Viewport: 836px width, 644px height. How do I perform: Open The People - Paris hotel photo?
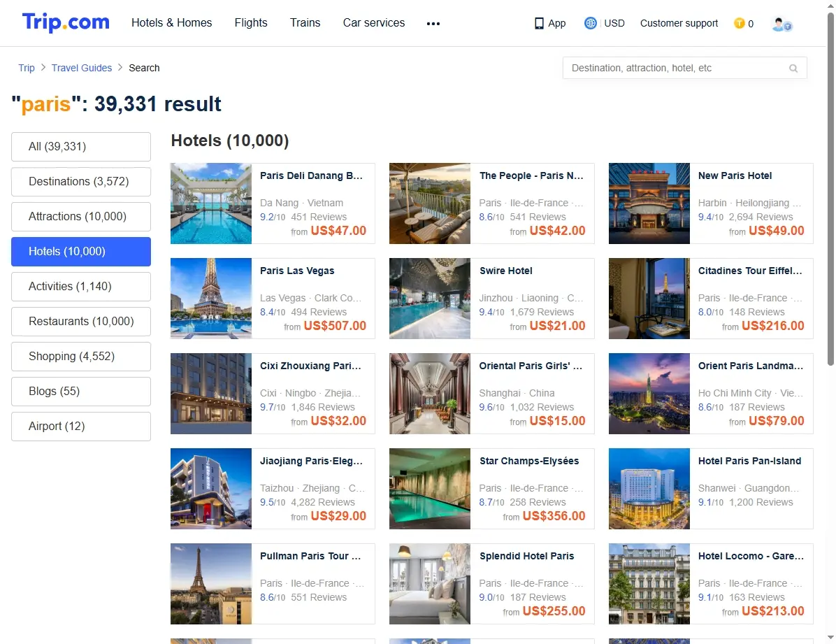(430, 203)
